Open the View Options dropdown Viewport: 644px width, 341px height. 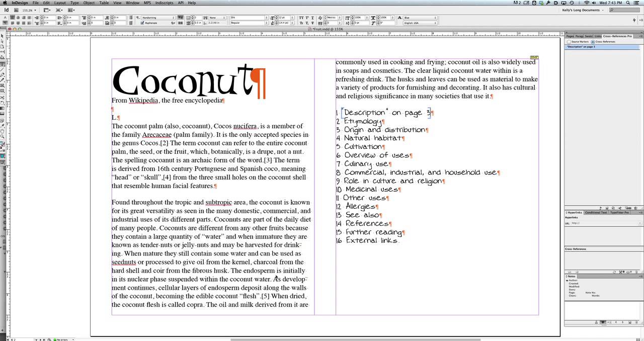click(47, 10)
